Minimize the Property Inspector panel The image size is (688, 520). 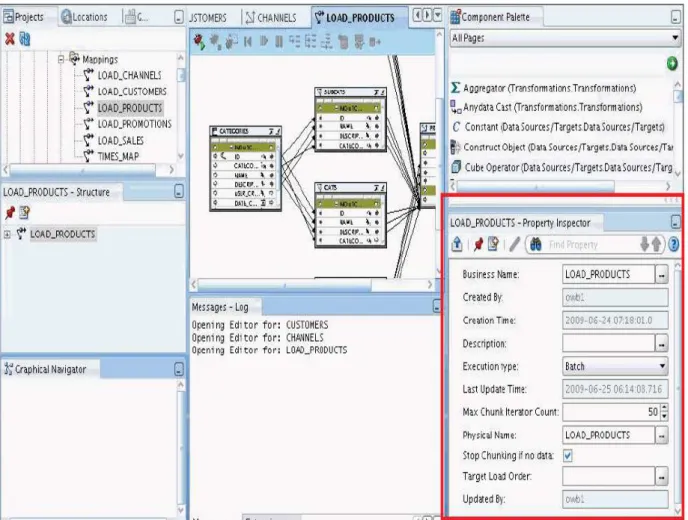675,222
